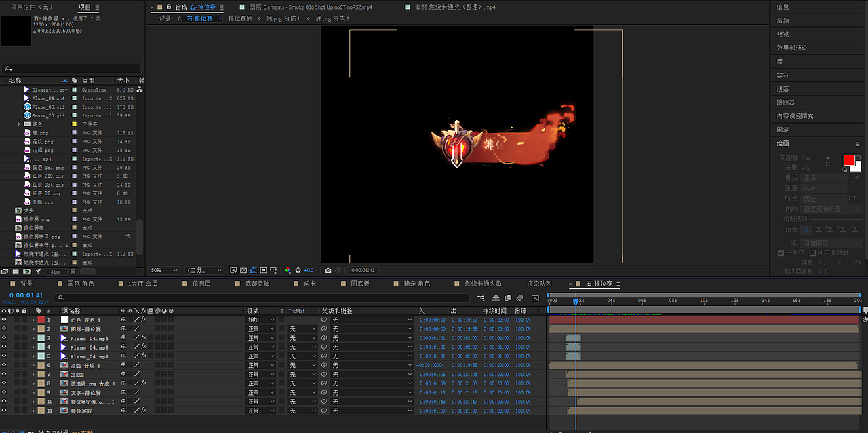The image size is (868, 433).
Task: Take a snapshot with the camera icon
Action: (328, 270)
